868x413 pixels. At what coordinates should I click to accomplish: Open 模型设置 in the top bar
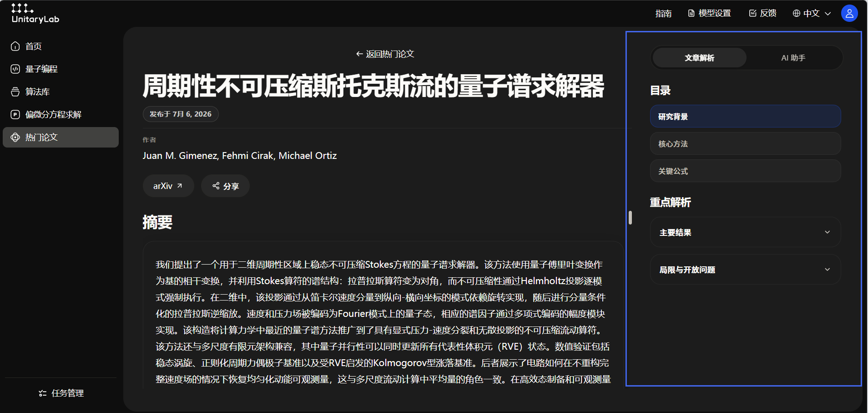(x=710, y=13)
